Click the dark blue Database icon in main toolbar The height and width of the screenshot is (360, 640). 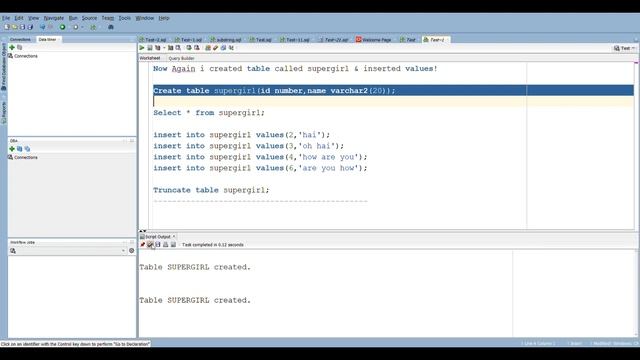[x=111, y=27]
